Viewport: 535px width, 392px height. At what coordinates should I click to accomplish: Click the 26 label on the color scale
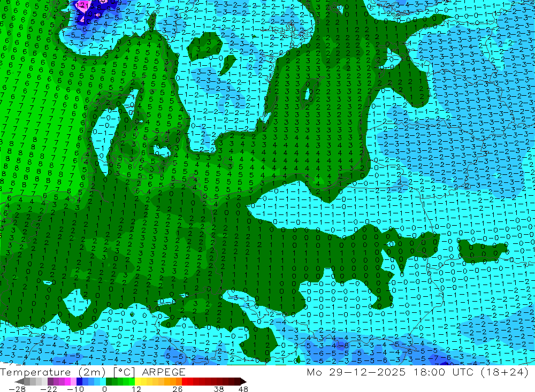pyautogui.click(x=178, y=389)
